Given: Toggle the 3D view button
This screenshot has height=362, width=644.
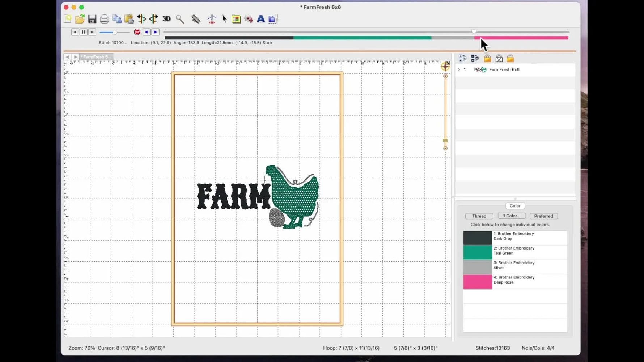Looking at the screenshot, I should pyautogui.click(x=166, y=19).
